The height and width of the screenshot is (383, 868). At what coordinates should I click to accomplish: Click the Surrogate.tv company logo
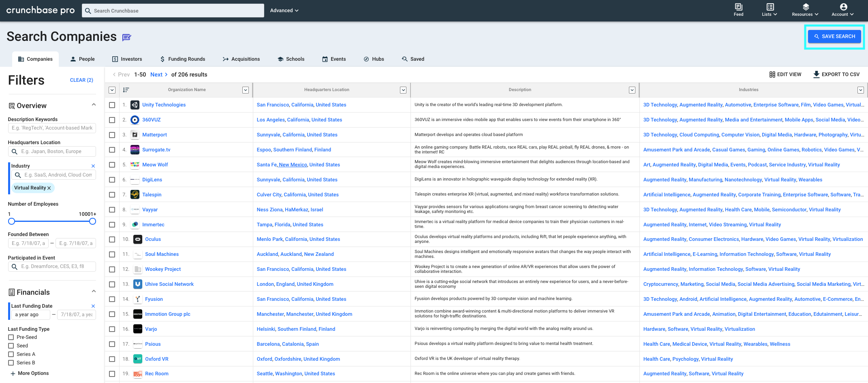point(135,150)
